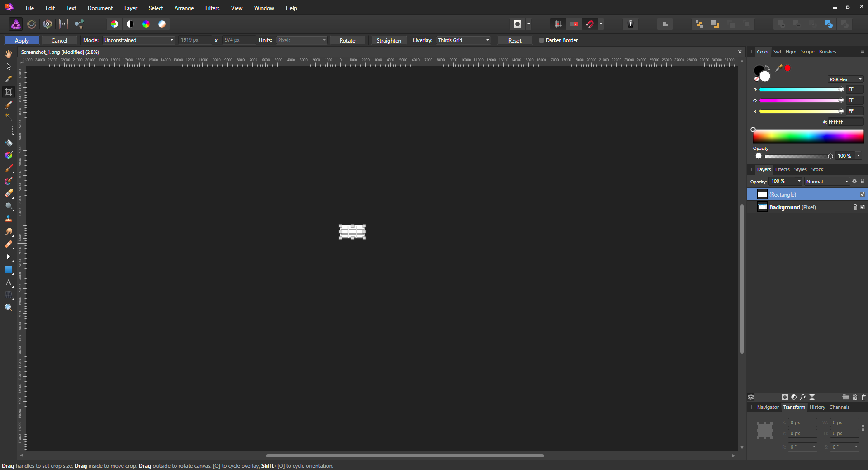Viewport: 868px width, 470px height.
Task: Open the Document menu
Action: [x=100, y=8]
